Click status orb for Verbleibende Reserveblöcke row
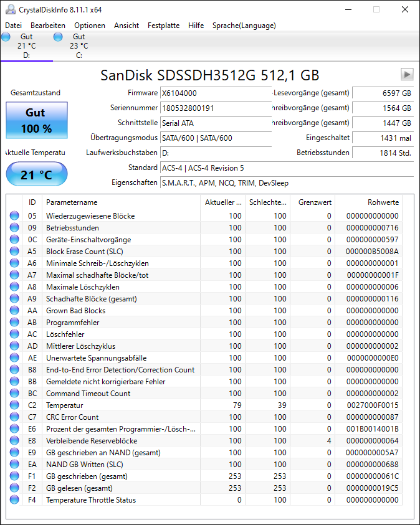 point(14,441)
